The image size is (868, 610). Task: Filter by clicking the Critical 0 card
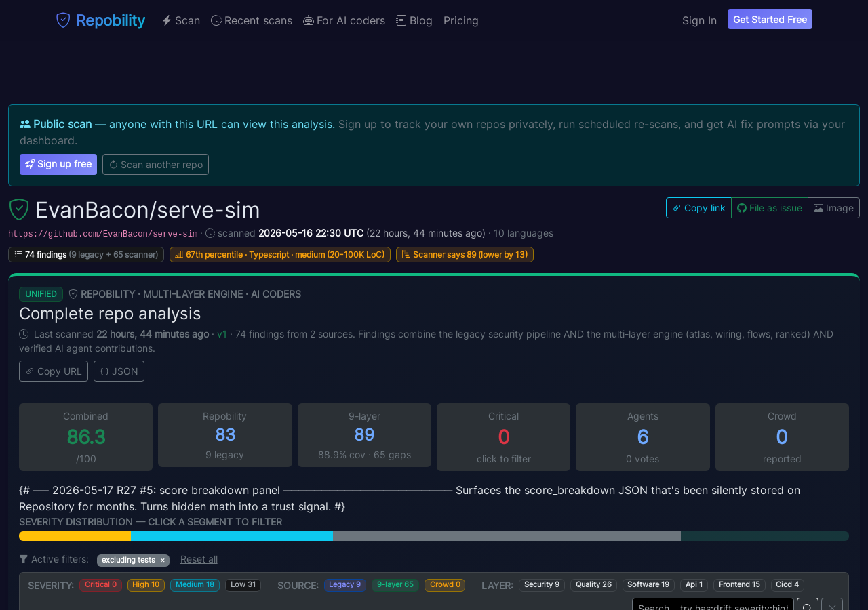point(503,437)
